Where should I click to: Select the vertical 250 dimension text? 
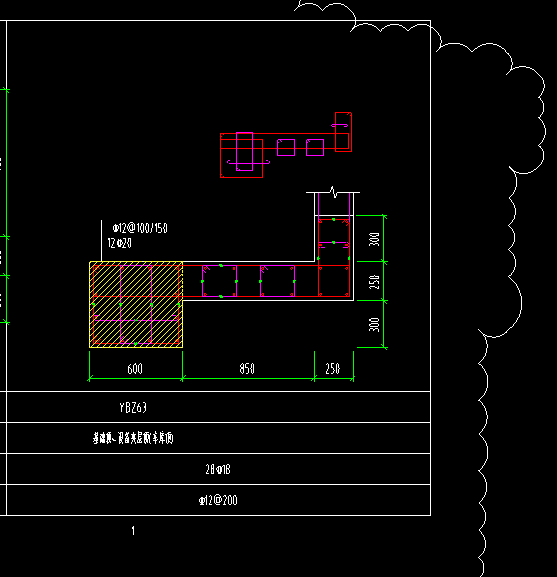coord(374,282)
